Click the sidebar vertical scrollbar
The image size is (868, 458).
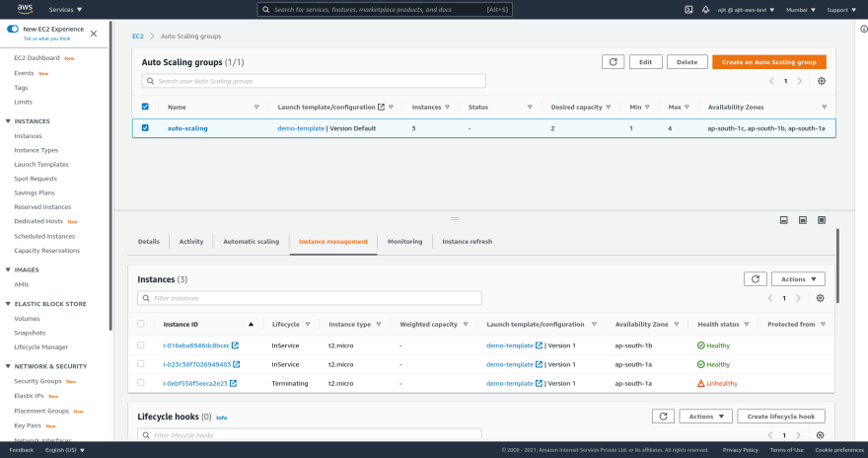(x=110, y=176)
